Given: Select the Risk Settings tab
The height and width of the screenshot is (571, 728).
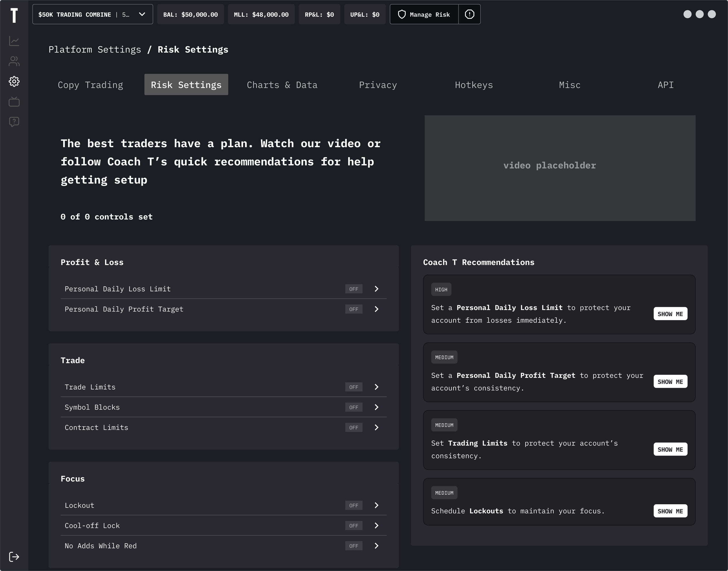Looking at the screenshot, I should (x=186, y=84).
